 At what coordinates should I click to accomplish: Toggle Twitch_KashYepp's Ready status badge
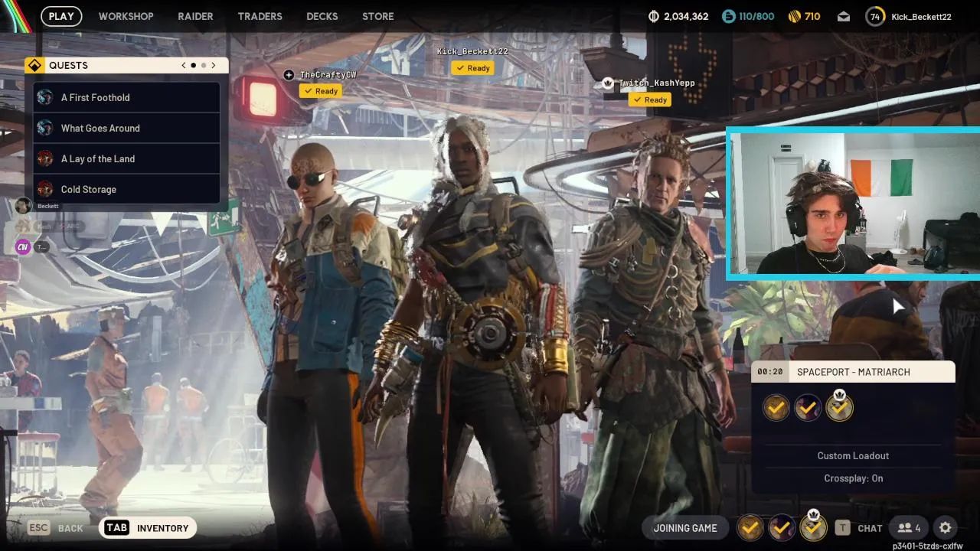coord(649,99)
